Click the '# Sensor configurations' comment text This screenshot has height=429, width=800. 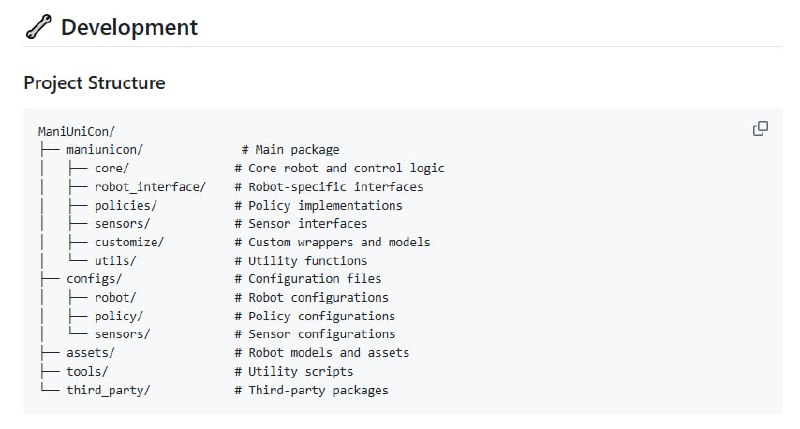click(314, 334)
